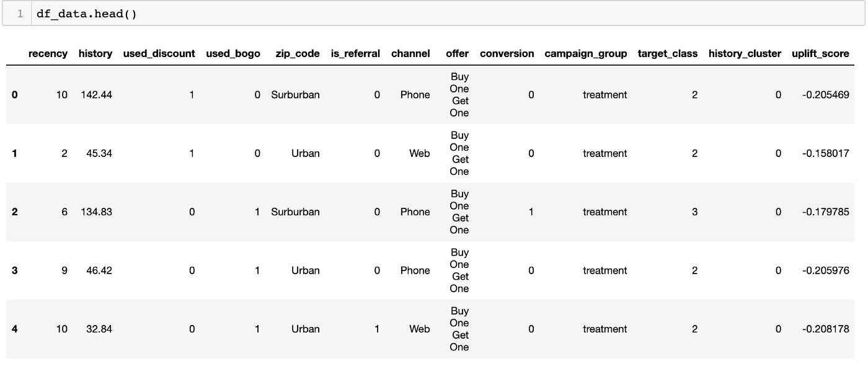868x366 pixels.
Task: Select the target_class column header
Action: coord(668,53)
